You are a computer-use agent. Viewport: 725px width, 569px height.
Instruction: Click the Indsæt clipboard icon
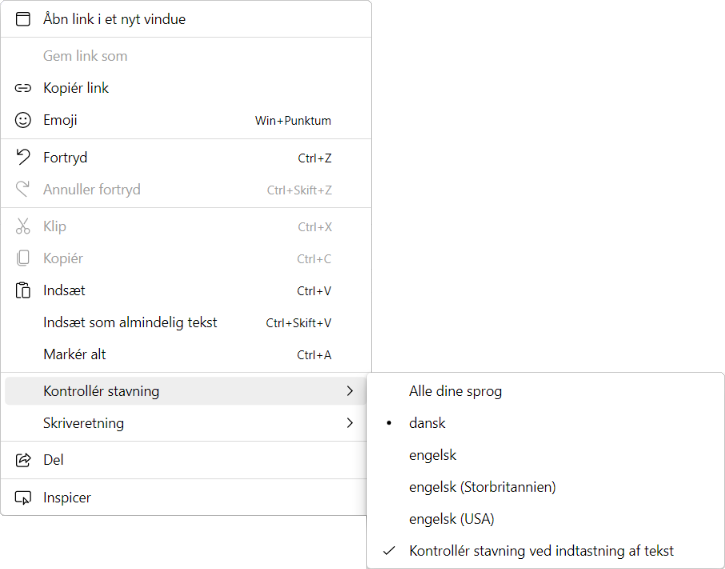[x=23, y=291]
